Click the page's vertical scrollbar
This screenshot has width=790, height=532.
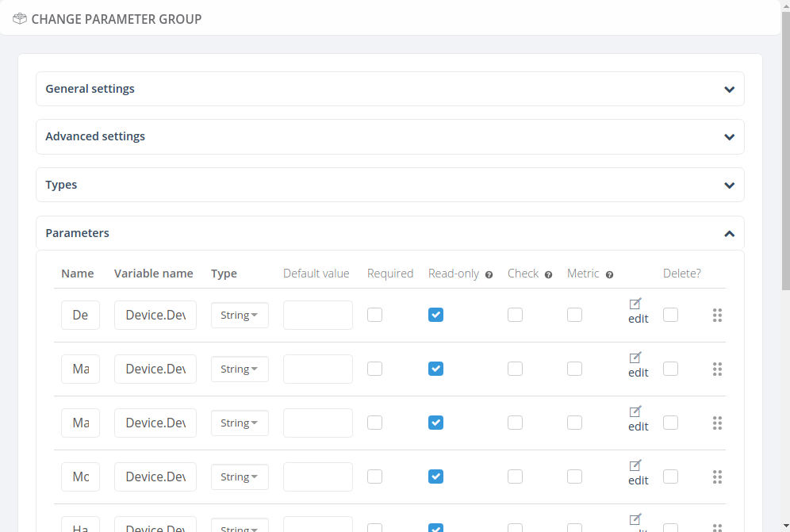[785, 159]
